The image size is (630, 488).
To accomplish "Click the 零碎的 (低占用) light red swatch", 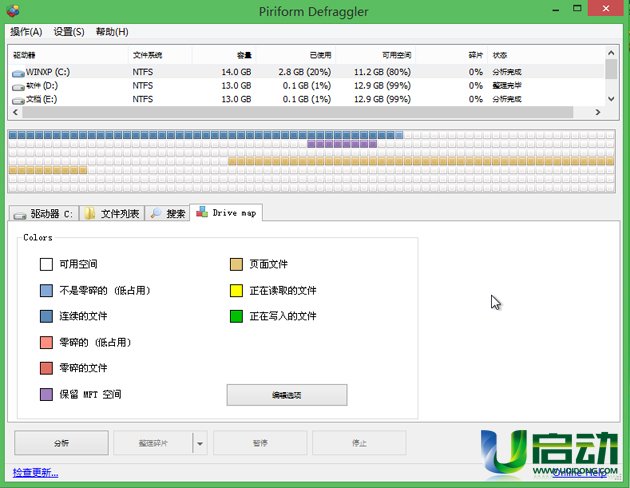I will coord(46,342).
